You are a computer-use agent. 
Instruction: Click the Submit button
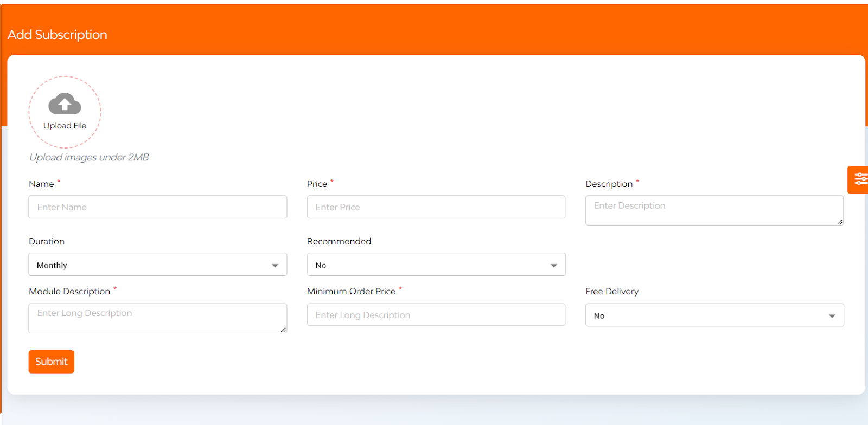point(52,362)
